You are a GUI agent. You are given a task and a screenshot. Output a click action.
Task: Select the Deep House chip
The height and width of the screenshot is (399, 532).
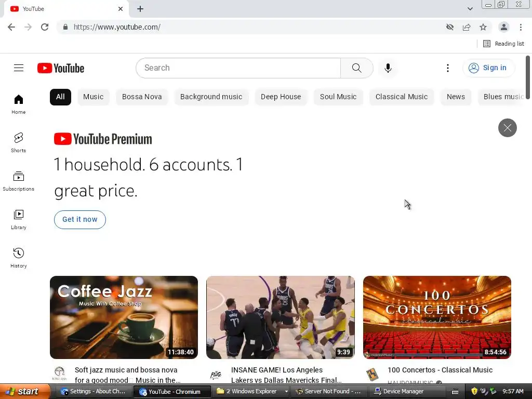tap(281, 97)
